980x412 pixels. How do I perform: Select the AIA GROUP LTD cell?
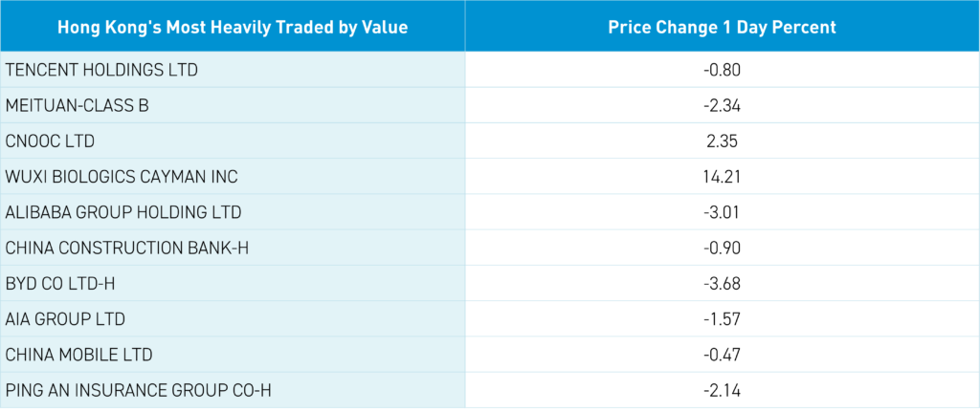coord(65,319)
